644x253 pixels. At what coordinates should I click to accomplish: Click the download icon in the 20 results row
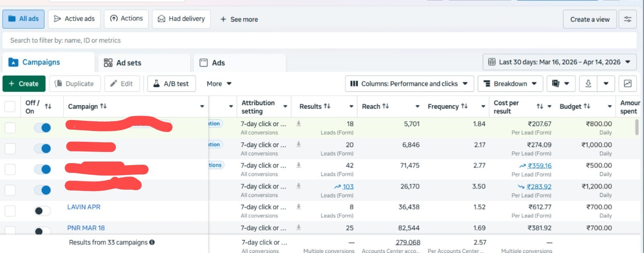pyautogui.click(x=299, y=144)
